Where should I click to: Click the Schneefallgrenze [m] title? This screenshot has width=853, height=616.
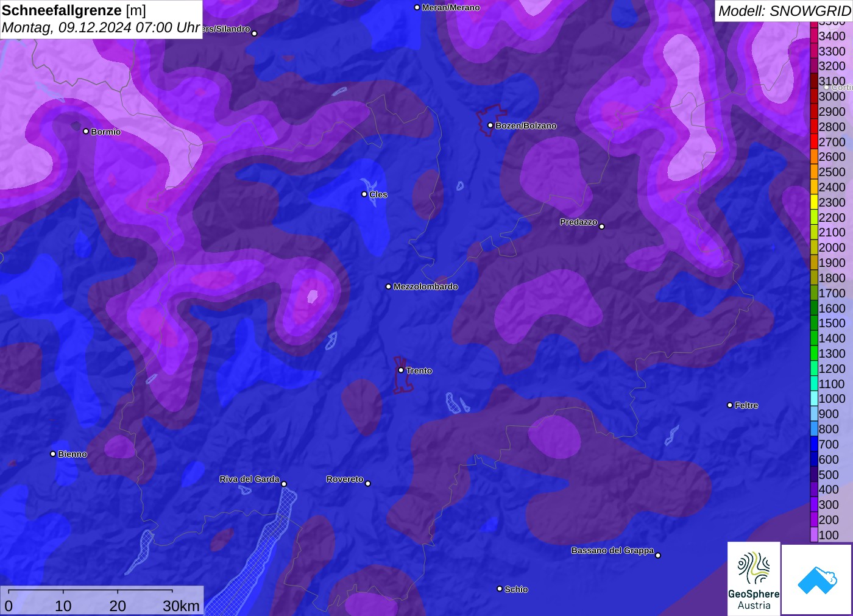coord(74,10)
